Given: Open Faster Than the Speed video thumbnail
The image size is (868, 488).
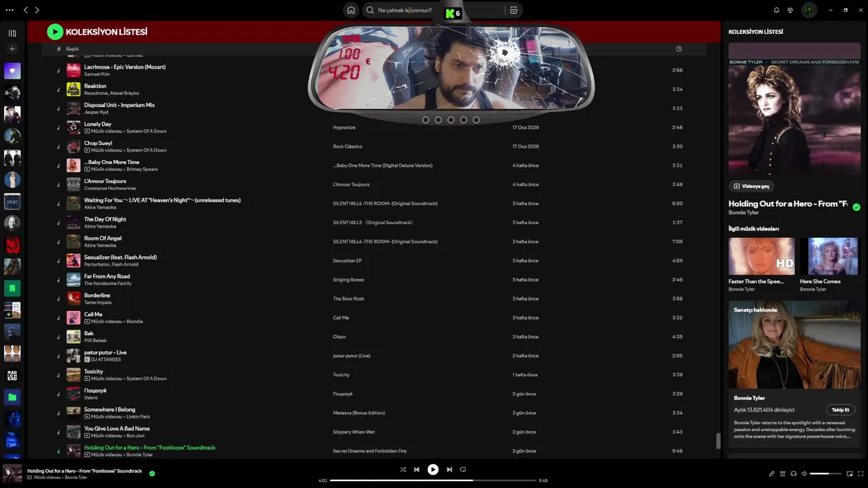Looking at the screenshot, I should [762, 256].
